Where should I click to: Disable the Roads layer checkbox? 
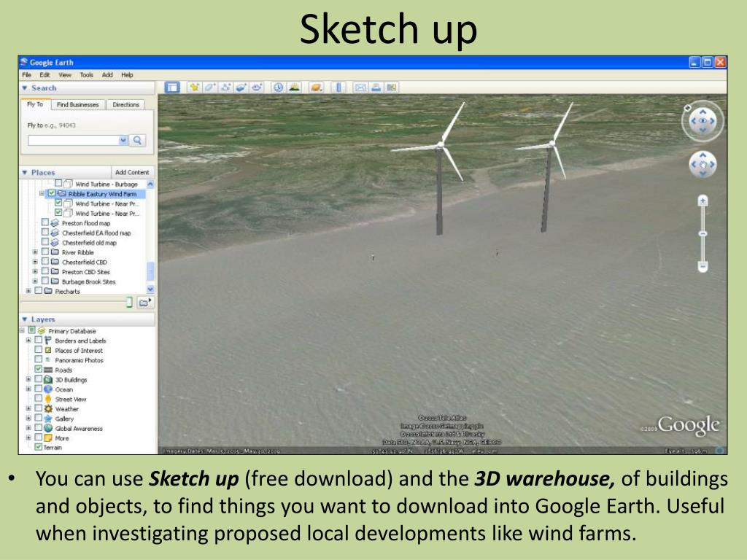click(x=39, y=370)
